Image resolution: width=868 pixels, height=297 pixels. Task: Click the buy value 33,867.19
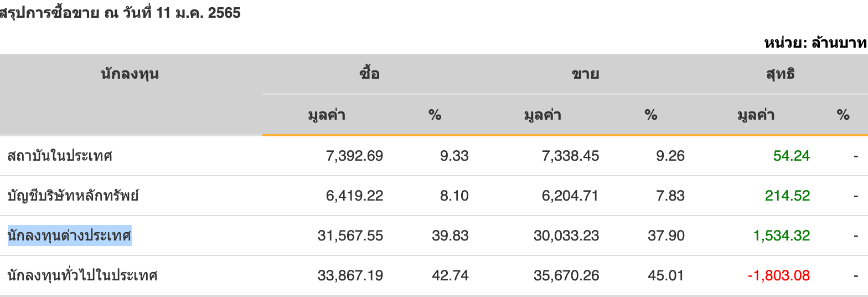350,275
